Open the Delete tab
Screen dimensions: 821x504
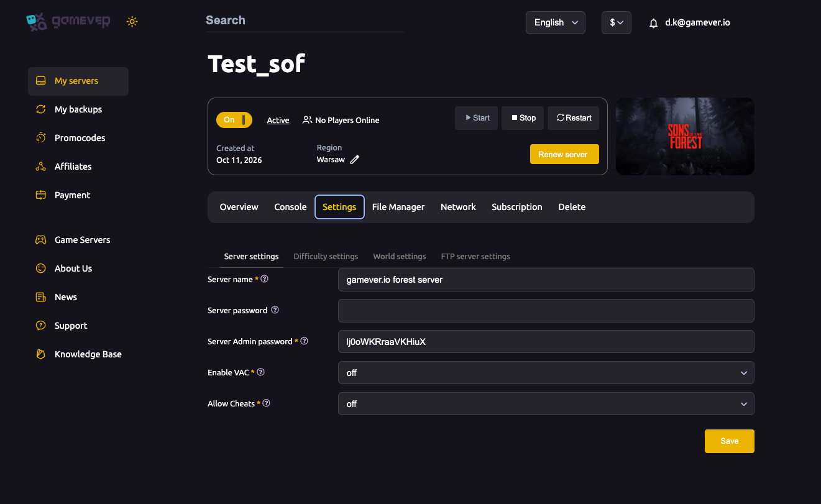point(572,207)
